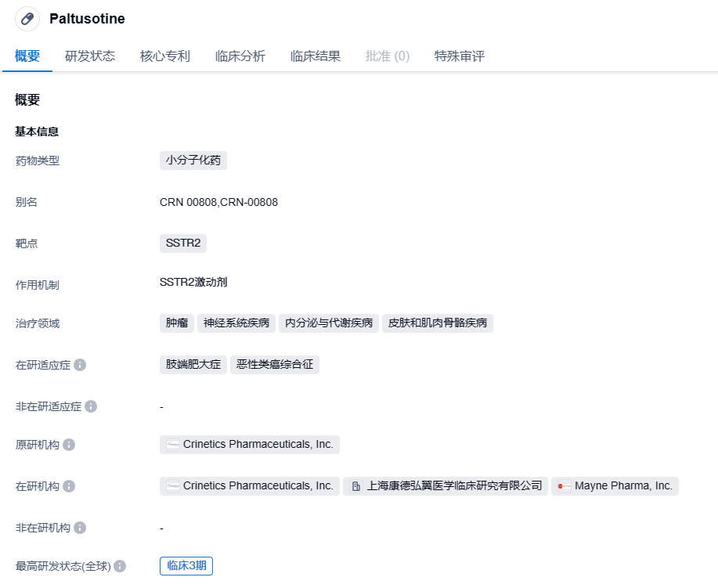Click info icon beside 在研机构
This screenshot has height=588, width=718.
click(69, 486)
